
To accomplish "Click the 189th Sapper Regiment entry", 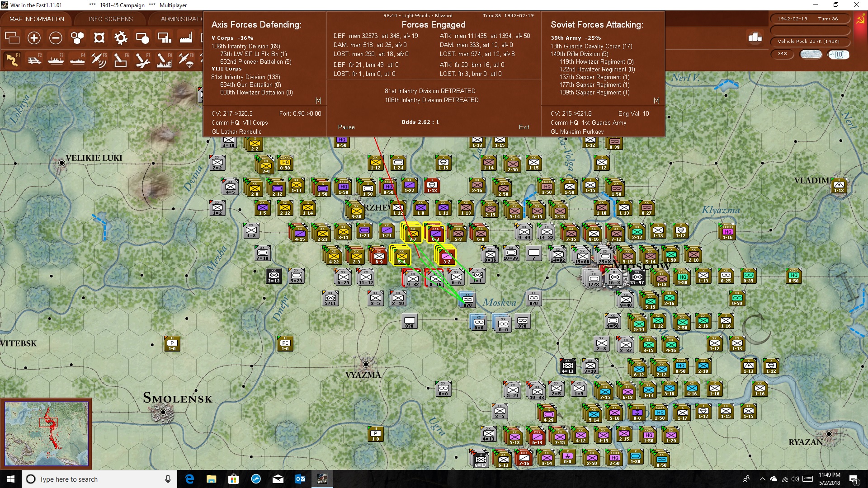I will [594, 92].
